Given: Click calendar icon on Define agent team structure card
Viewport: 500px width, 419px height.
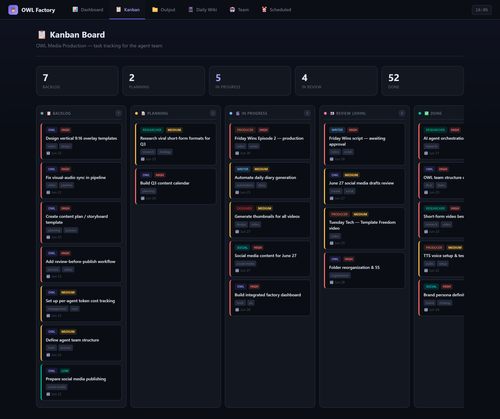Looking at the screenshot, I should click(48, 355).
